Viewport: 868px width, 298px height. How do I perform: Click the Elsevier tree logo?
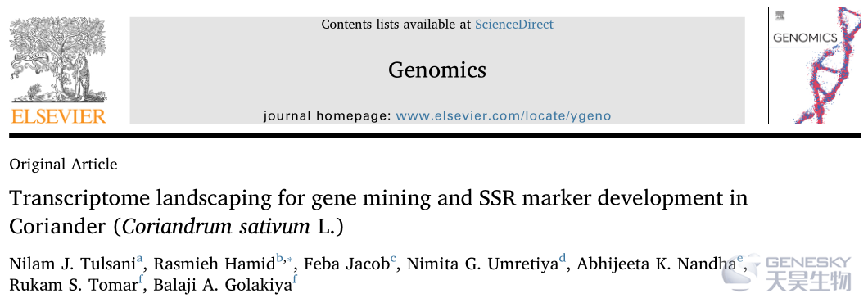(59, 60)
